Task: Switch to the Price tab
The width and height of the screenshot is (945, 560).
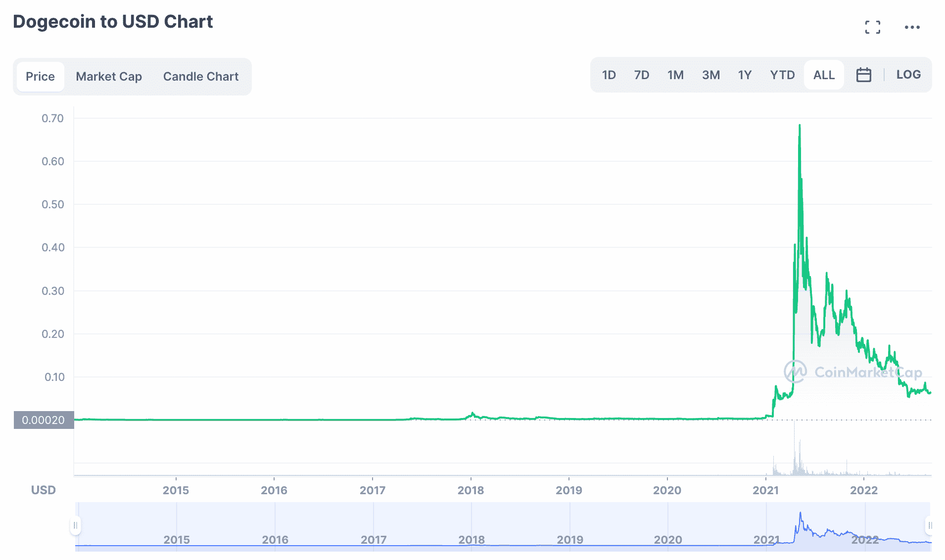Action: tap(41, 76)
